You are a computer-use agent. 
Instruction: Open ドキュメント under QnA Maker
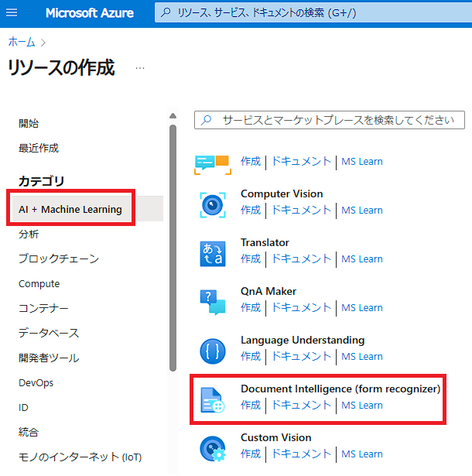tap(301, 307)
